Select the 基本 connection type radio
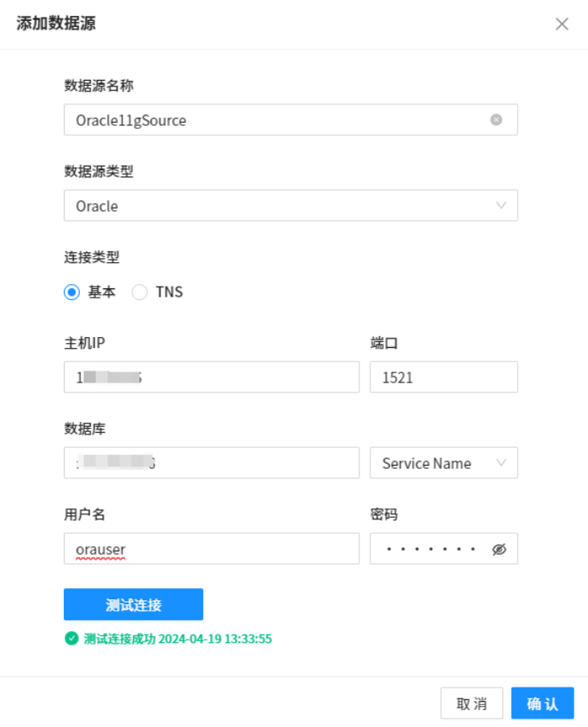 tap(71, 292)
